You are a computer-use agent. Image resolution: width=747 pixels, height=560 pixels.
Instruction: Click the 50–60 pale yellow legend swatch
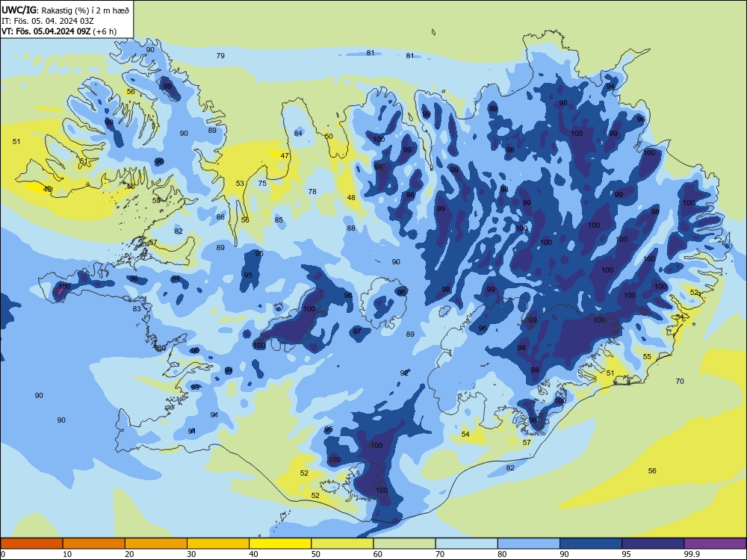343,544
